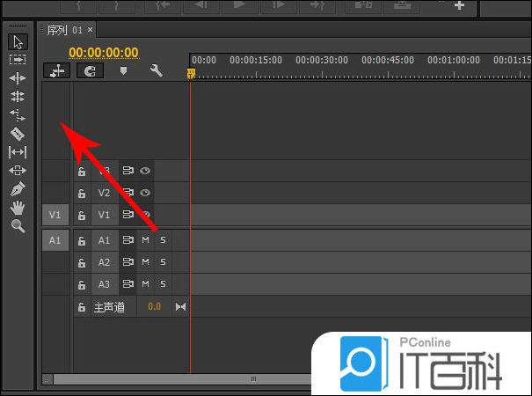
Task: Toggle lock on A3 track
Action: coord(82,284)
